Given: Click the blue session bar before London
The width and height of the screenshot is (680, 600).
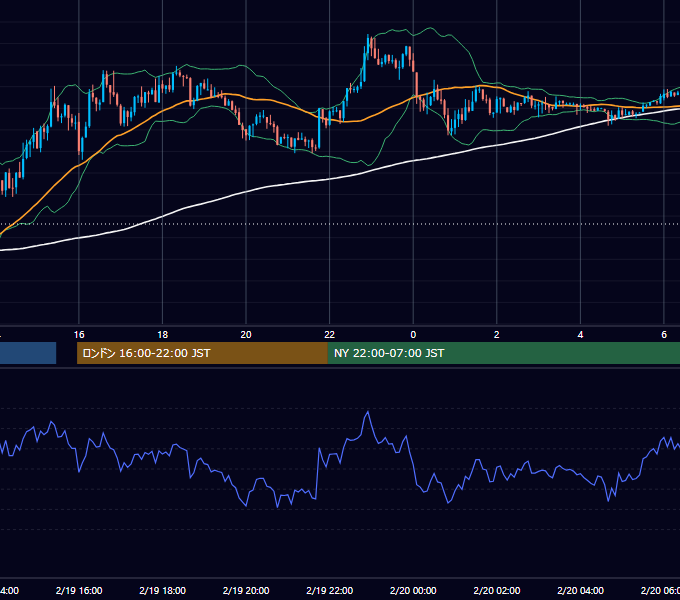Looking at the screenshot, I should (28, 353).
